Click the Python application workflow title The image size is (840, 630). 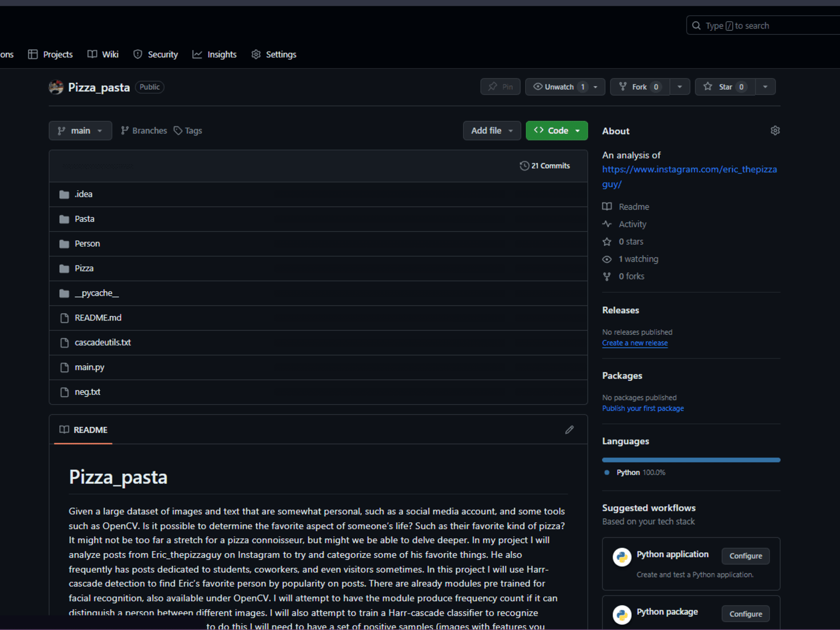pyautogui.click(x=673, y=554)
